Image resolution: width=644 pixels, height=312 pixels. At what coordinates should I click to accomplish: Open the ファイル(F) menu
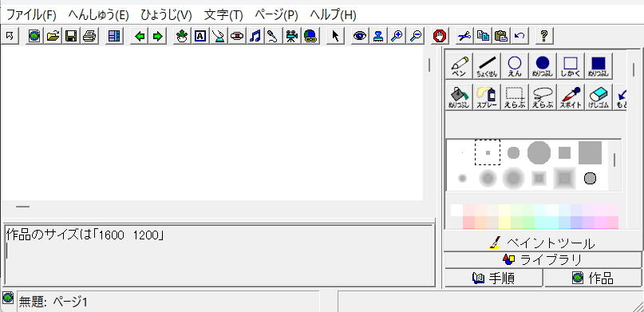[31, 15]
